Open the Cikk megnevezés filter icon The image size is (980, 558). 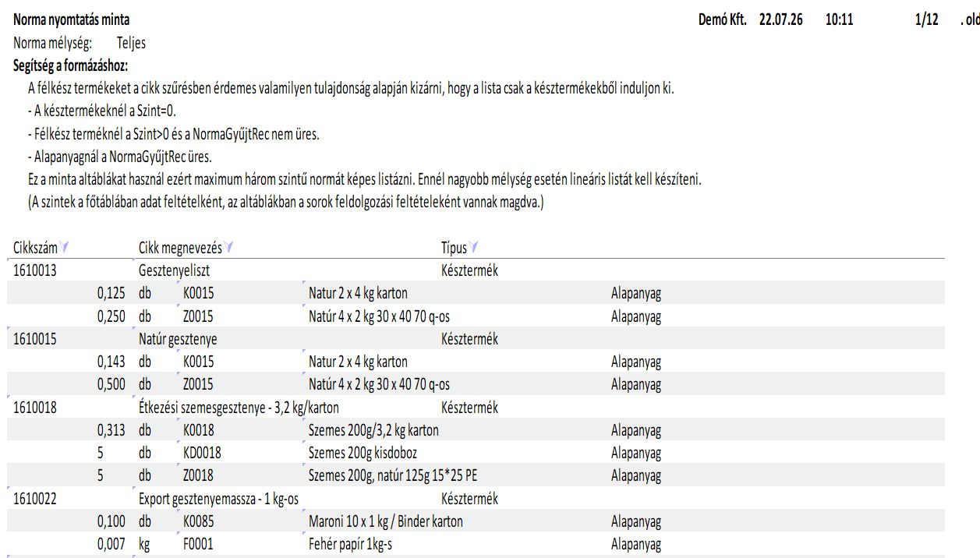point(229,248)
